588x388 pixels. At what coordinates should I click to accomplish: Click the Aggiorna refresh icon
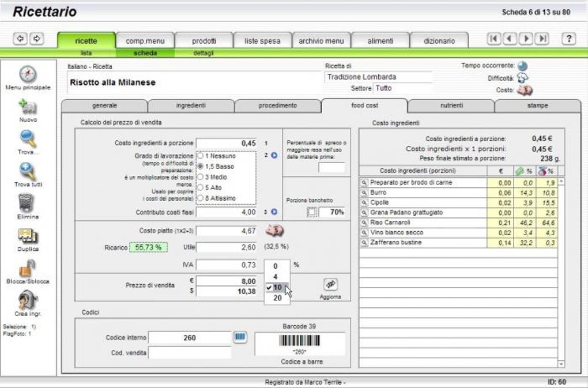330,285
